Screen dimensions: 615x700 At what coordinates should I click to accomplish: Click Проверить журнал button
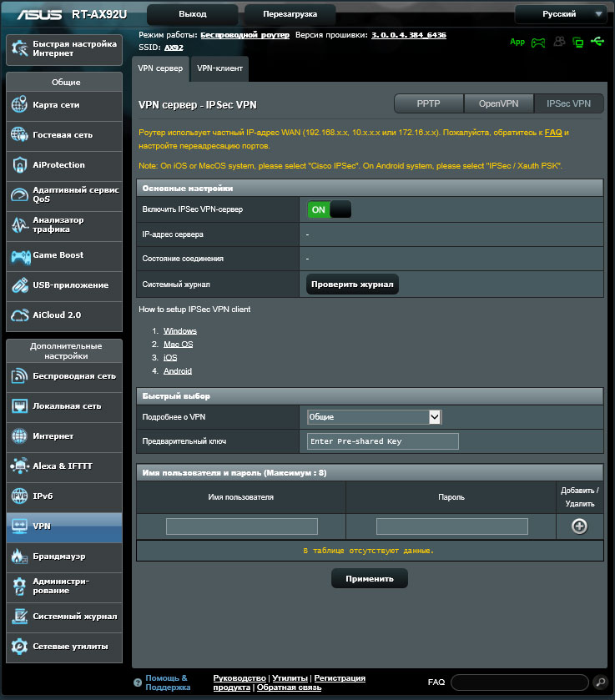point(352,285)
